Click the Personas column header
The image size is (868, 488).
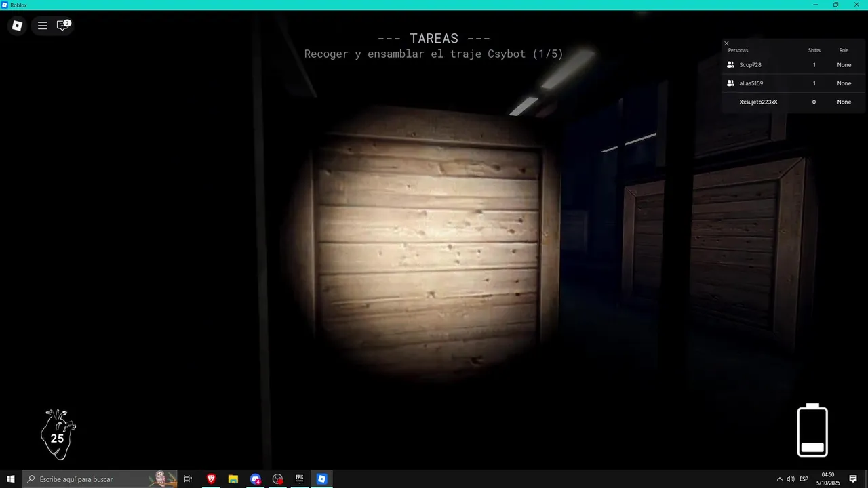(x=738, y=50)
